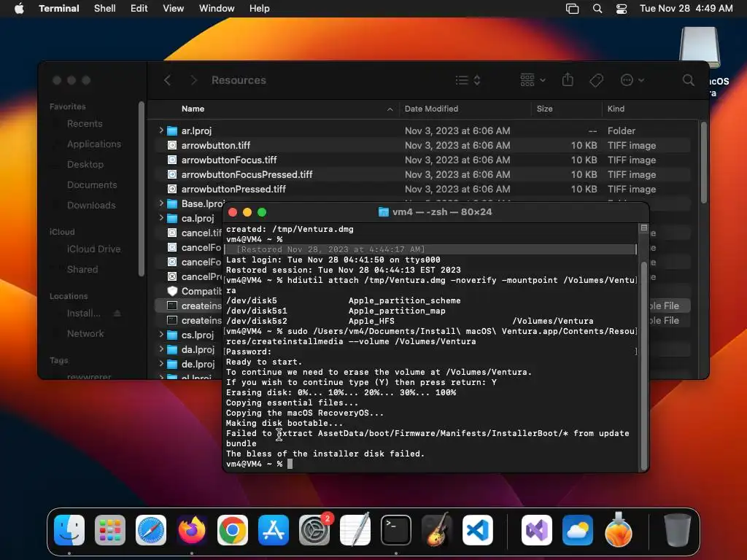Screen dimensions: 747x560
Task: Select arrowbuttonFocusPressed.tiff file
Action: (x=422, y=174)
